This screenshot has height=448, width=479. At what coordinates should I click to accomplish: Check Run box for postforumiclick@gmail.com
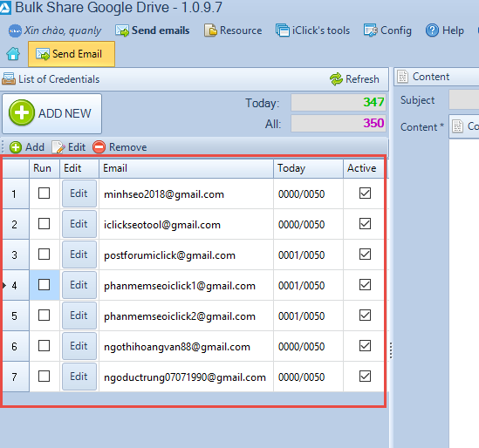(44, 255)
